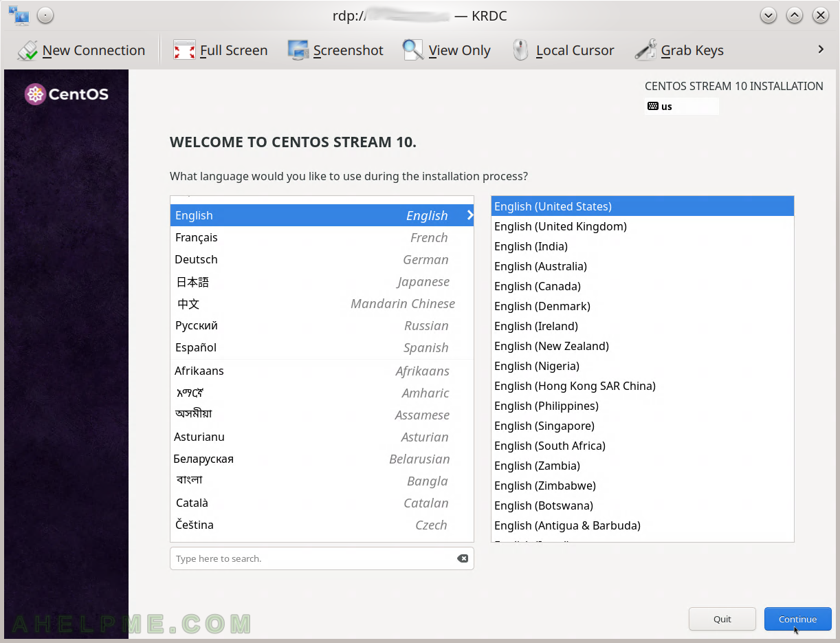Screen dimensions: 840x643
Task: Click the Continue button
Action: point(797,619)
